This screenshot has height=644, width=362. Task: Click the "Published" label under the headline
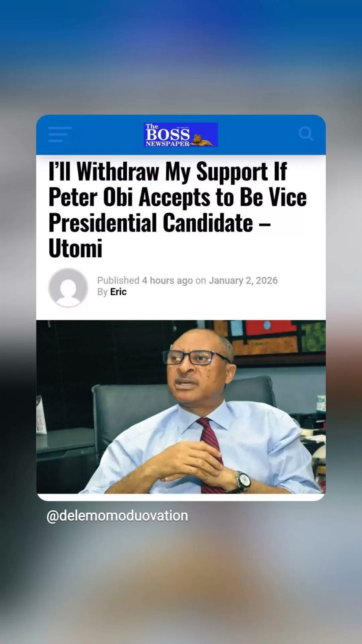(118, 281)
